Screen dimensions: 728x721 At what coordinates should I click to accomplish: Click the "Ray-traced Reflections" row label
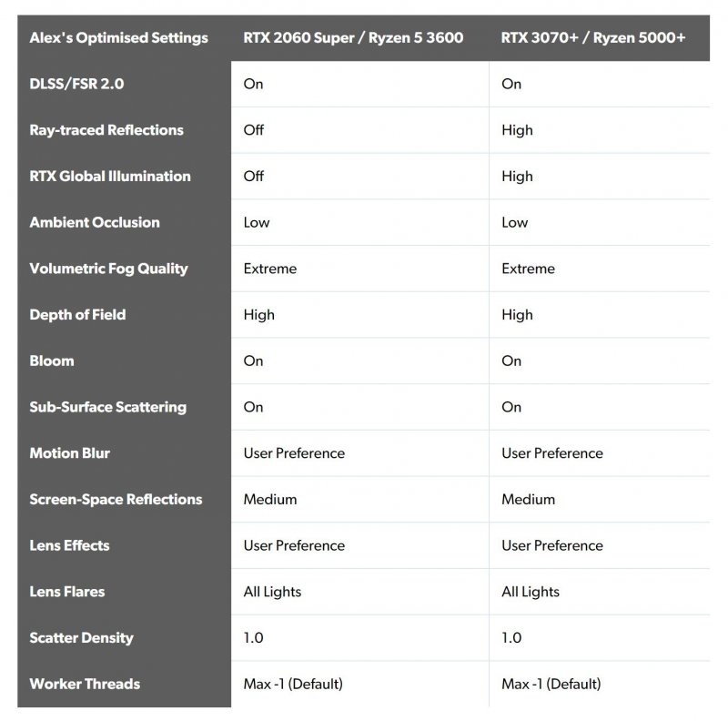(x=106, y=130)
